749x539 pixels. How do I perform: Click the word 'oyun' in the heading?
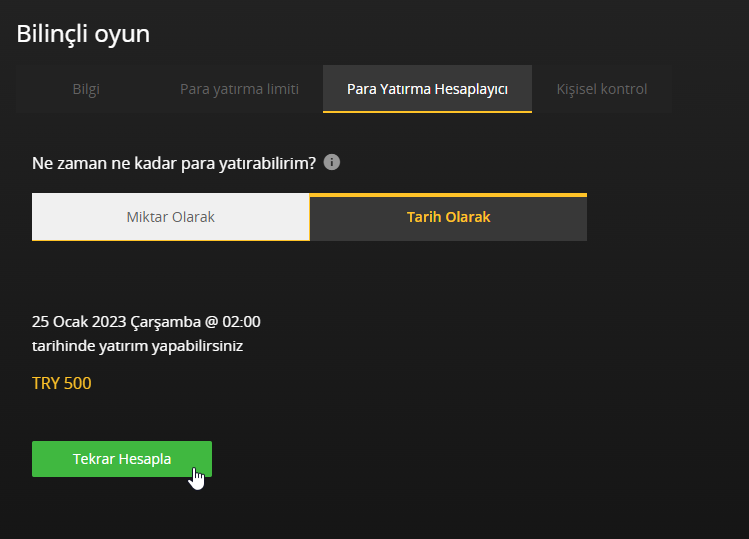click(122, 33)
